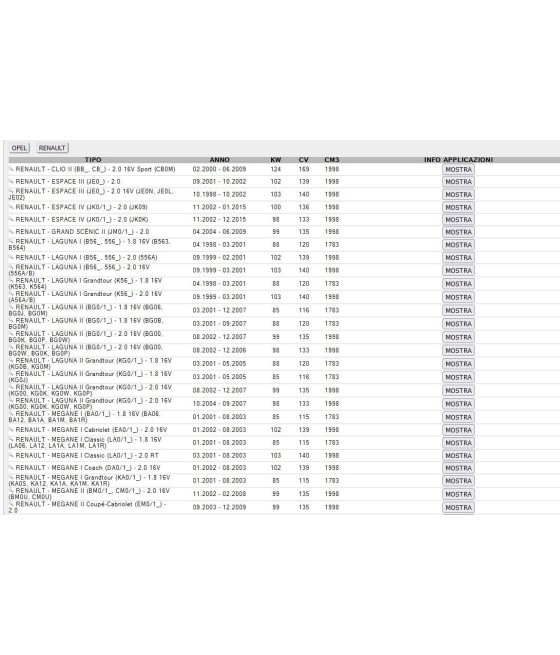Click the small icon beside Megane I Classic 2.0 RT
Viewport: 560px width, 655px height.
[11, 455]
